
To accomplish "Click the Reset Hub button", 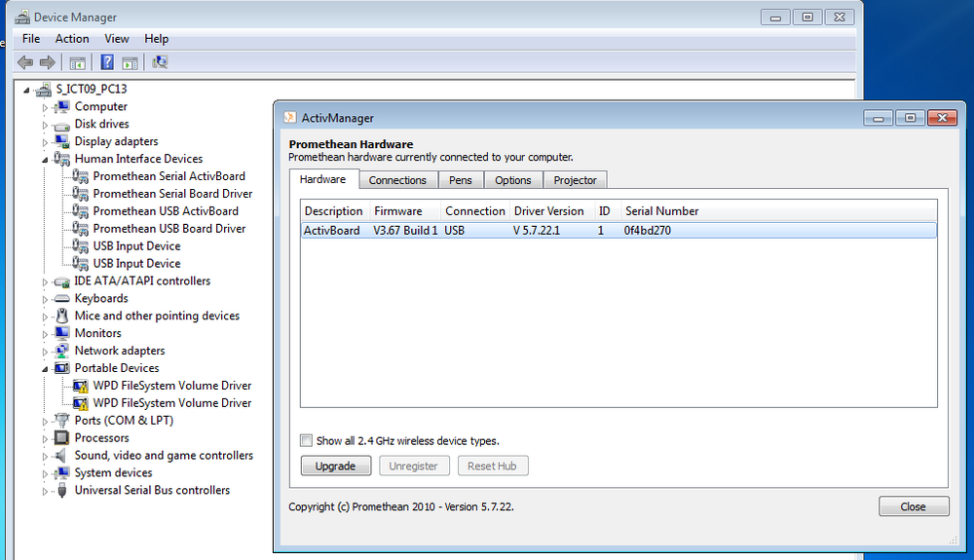I will (493, 466).
